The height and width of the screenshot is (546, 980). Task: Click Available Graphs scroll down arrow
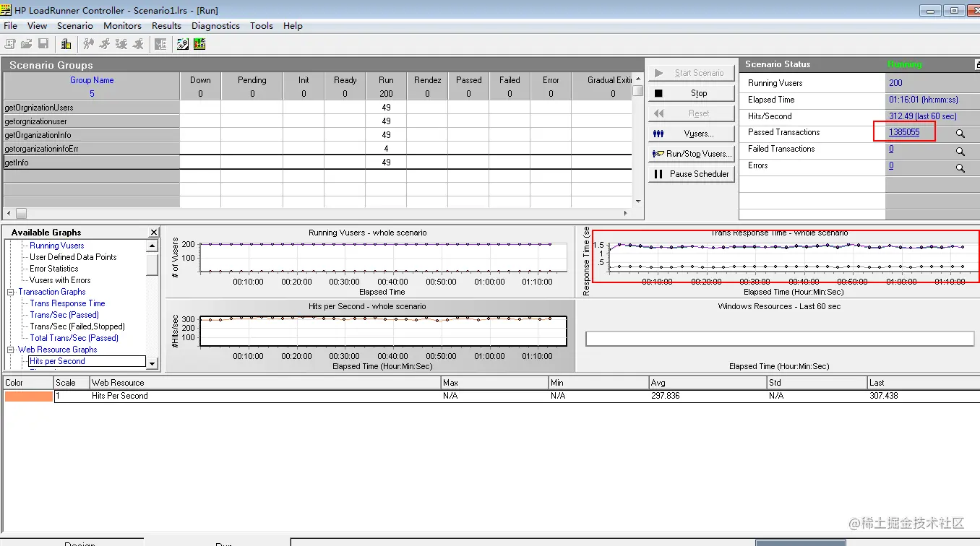pyautogui.click(x=152, y=364)
